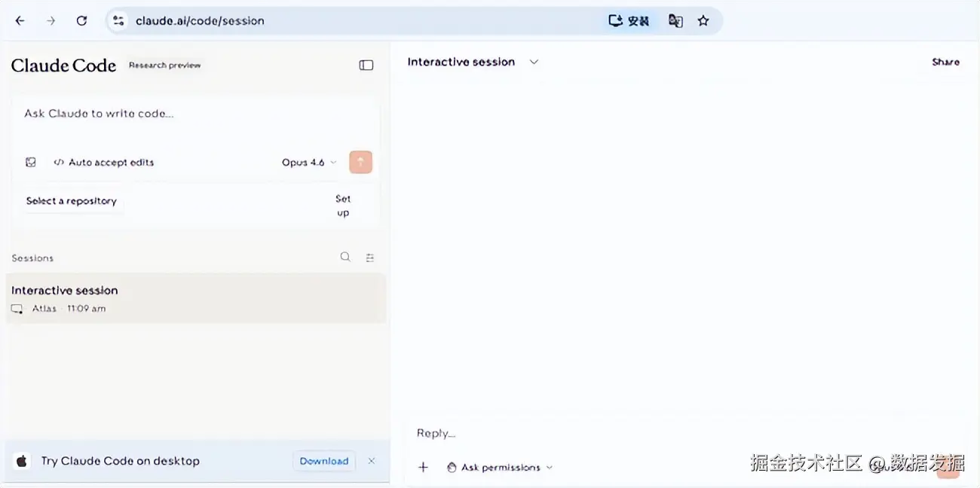Open the Opus 4.6 model dropdown

(309, 162)
